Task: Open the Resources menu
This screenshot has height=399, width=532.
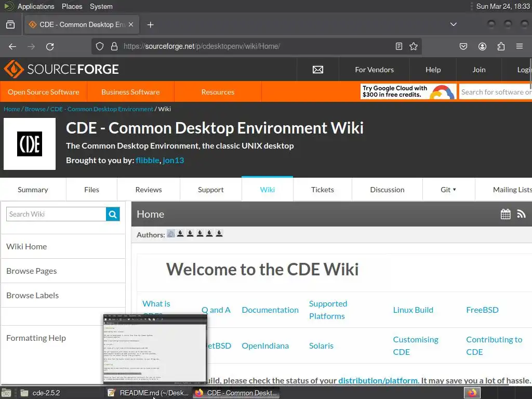Action: 218,92
